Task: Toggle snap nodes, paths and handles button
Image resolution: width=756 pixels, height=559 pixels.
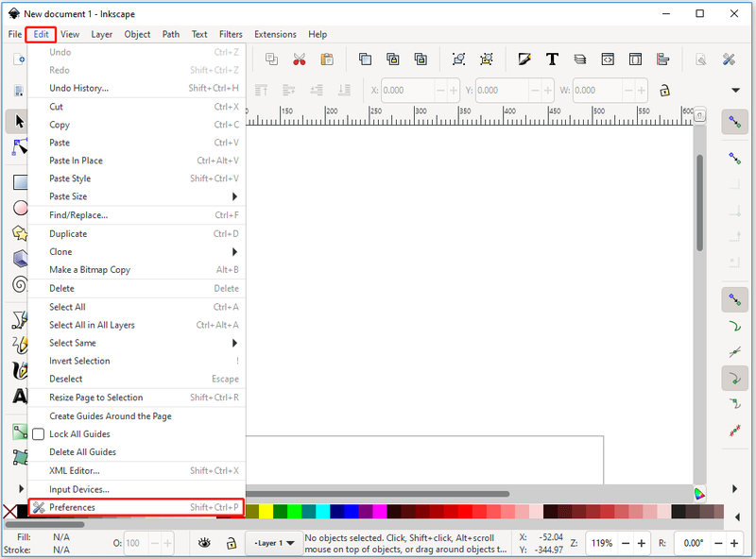Action: click(x=735, y=299)
